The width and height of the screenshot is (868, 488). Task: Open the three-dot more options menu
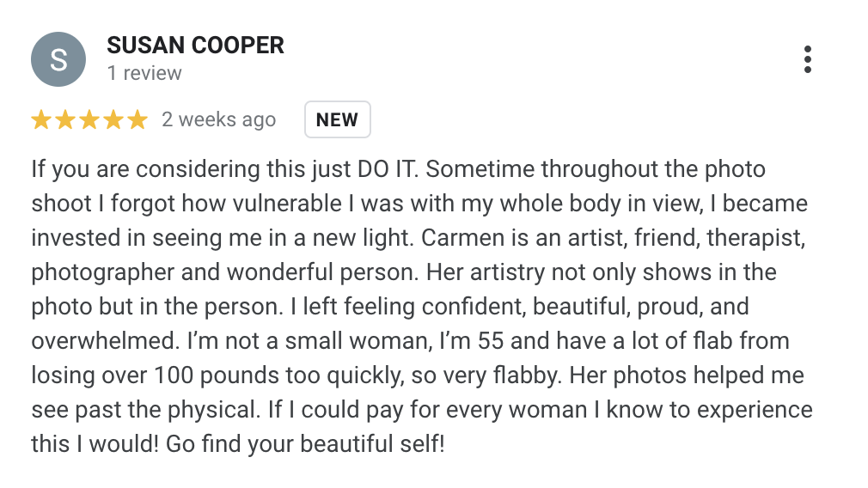pos(808,59)
